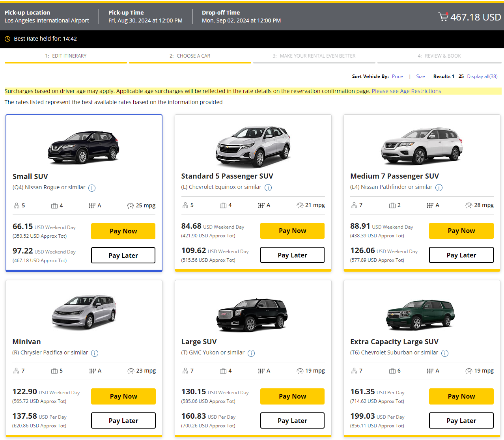Open step 3 Make Your Rental Even Better
This screenshot has height=440, width=504.
(x=314, y=56)
